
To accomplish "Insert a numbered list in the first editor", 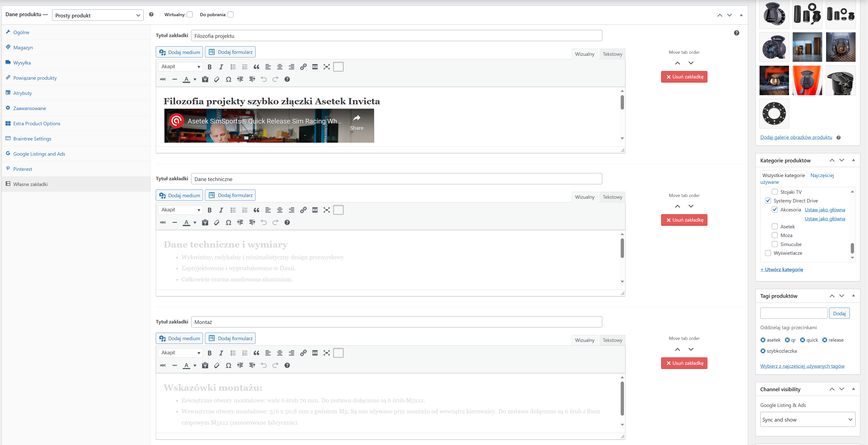I will [x=245, y=67].
